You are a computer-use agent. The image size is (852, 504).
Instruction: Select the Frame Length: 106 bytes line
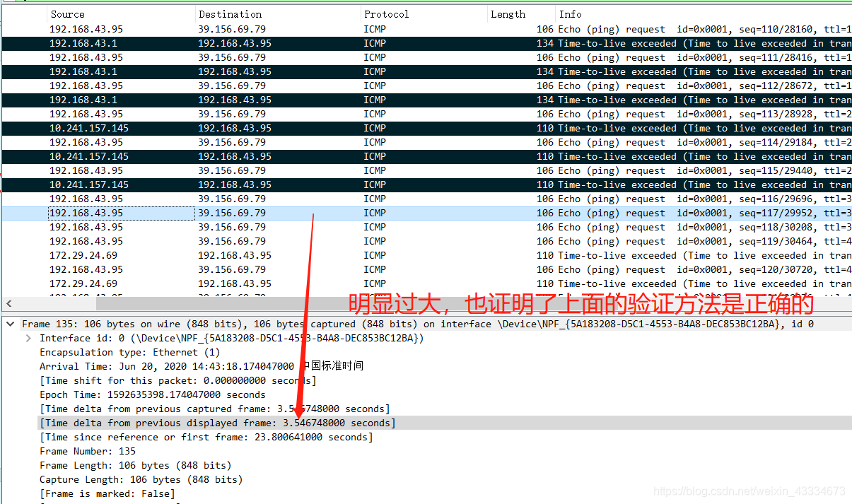coord(135,465)
